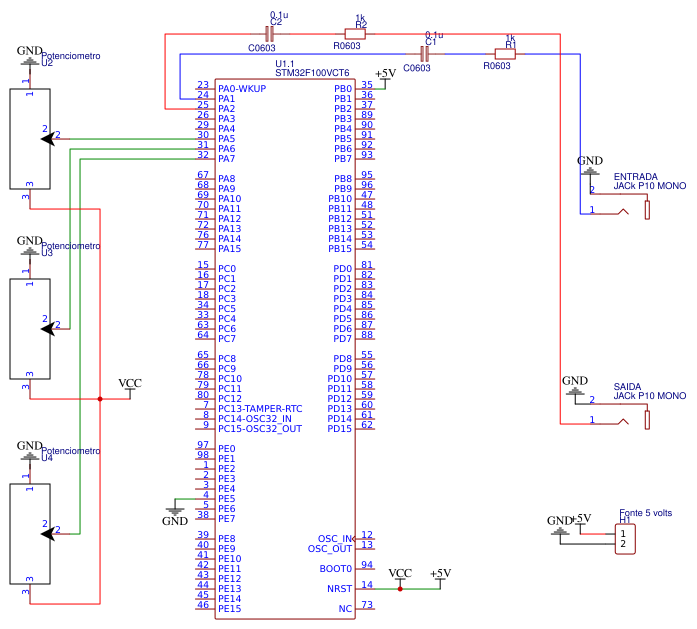Click JACk P10 MONO text under ENTRADA
Screen dimensions: 697x629
click(x=650, y=186)
